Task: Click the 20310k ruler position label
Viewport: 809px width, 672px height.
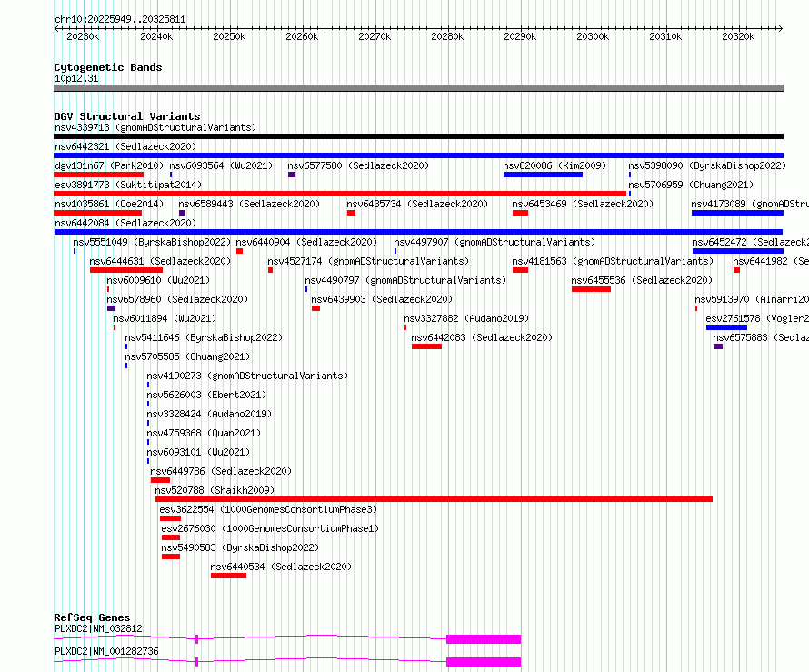Action: tap(665, 36)
